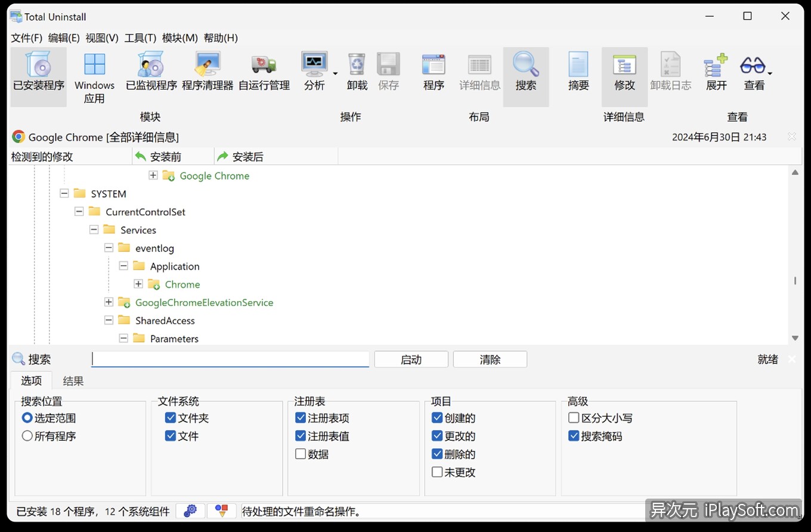Expand the Google Chrome tree node

pos(153,175)
